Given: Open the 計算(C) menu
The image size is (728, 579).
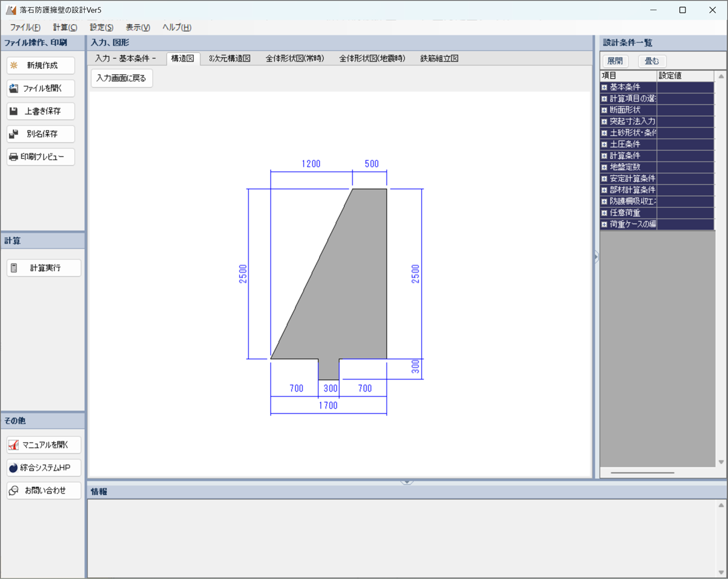Looking at the screenshot, I should [65, 27].
